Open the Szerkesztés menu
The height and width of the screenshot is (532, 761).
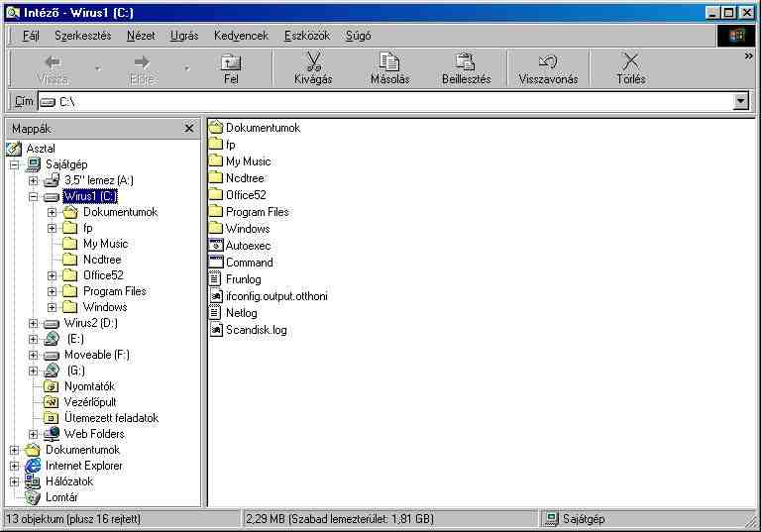coord(83,36)
